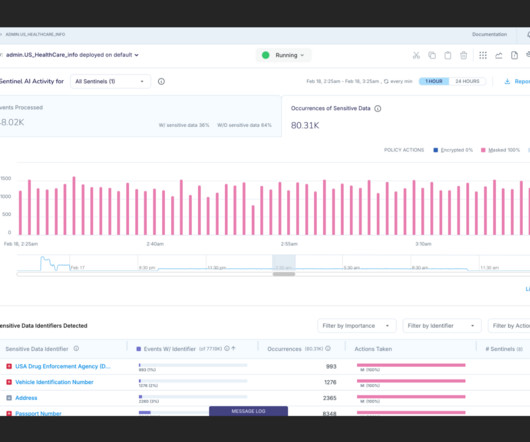The width and height of the screenshot is (530, 442).
Task: Click info icon in Events W/ Identifier header
Action: tap(227, 348)
